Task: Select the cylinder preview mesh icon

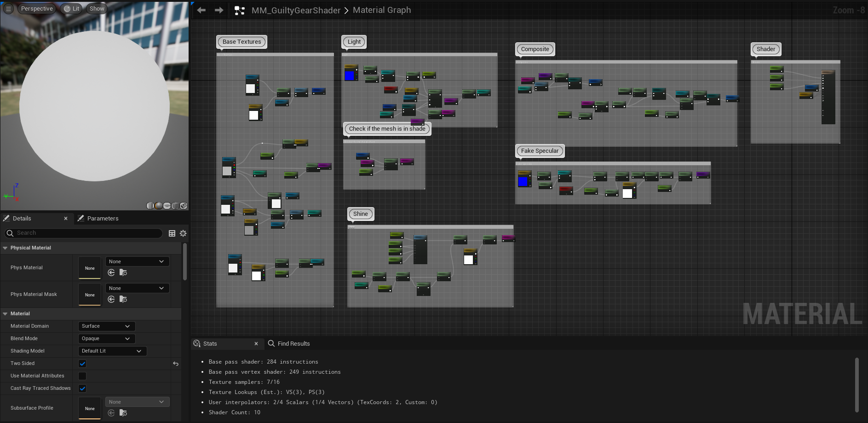Action: [150, 206]
